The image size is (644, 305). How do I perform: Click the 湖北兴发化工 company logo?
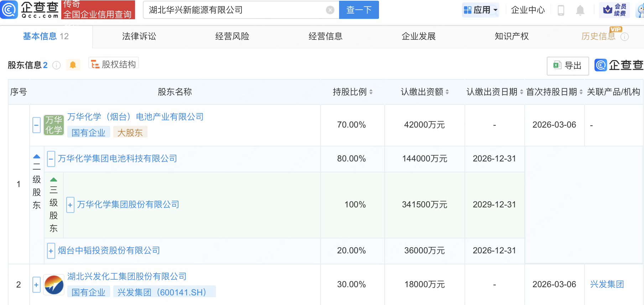54,285
